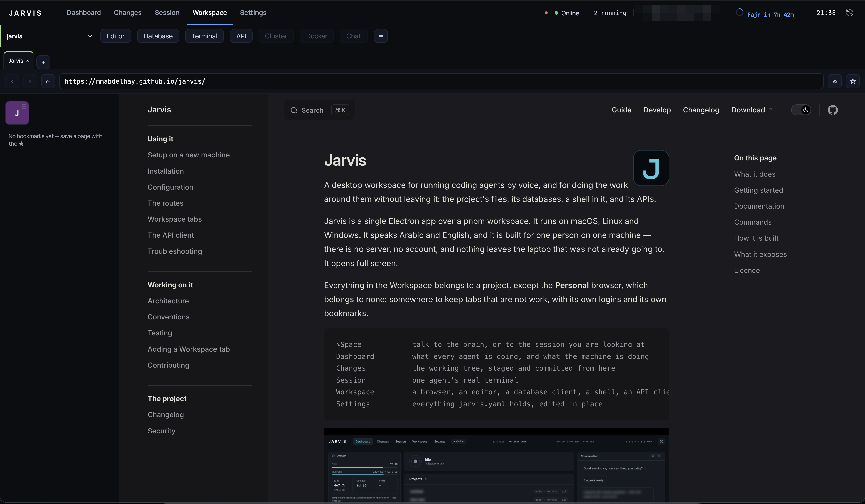Bookmark this page with the star icon

pyautogui.click(x=853, y=81)
